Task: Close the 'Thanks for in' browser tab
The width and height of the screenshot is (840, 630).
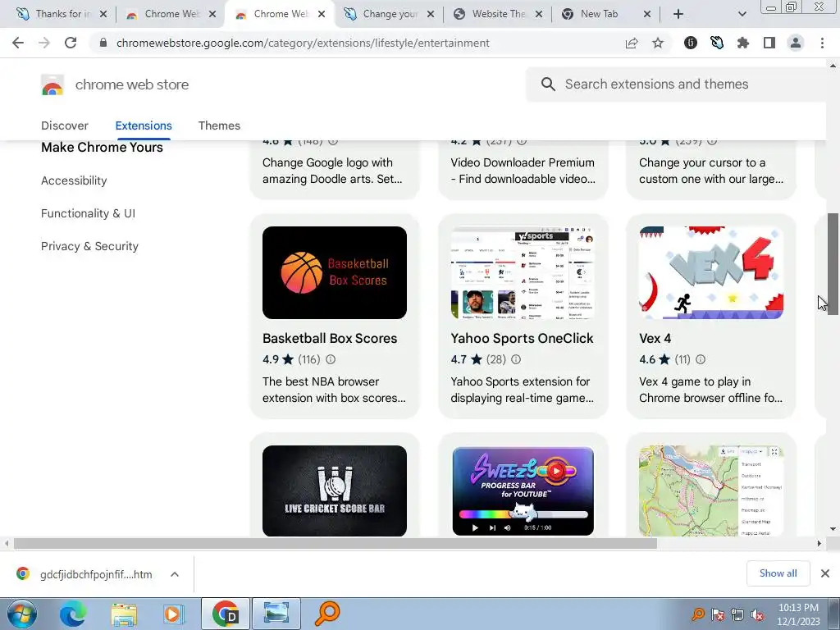Action: [x=103, y=14]
